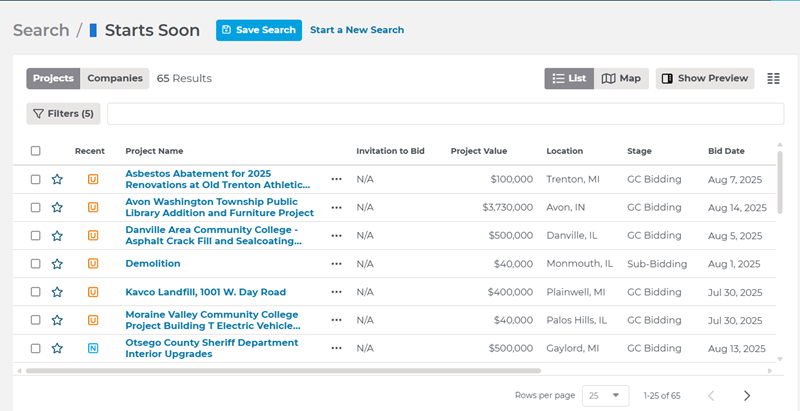Click the Sub-Bidding stage cell
This screenshot has width=800, height=411.
[x=657, y=264]
